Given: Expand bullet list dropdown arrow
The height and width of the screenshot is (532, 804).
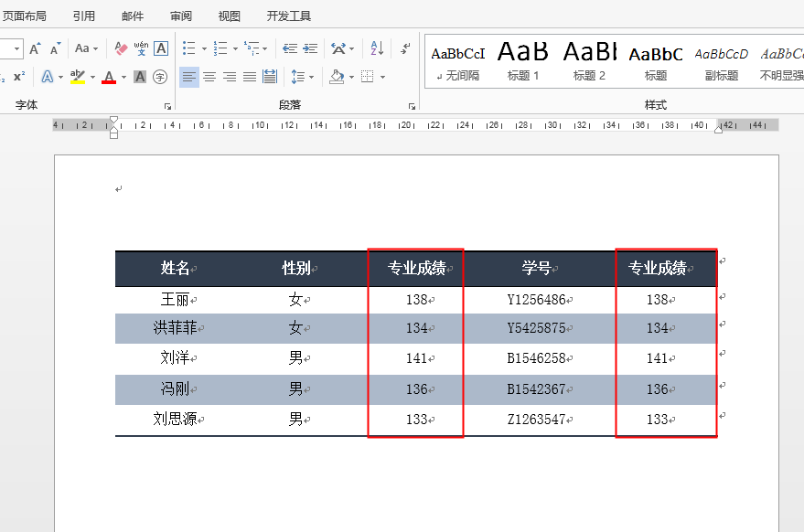Looking at the screenshot, I should point(204,49).
